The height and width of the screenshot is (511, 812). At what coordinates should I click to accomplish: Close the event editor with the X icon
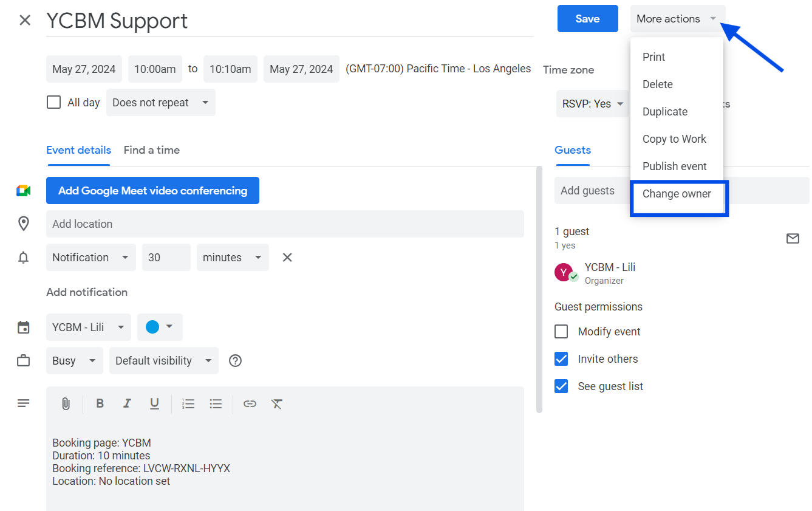click(x=25, y=20)
